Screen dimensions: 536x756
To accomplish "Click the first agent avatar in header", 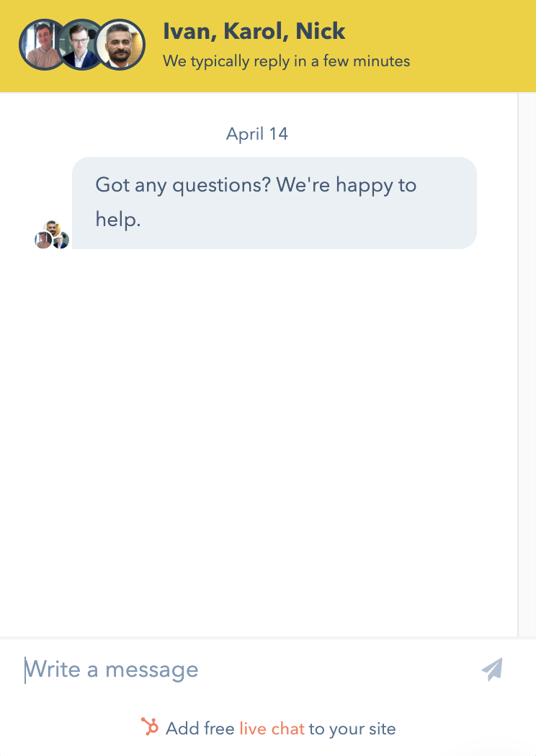I will [x=41, y=45].
